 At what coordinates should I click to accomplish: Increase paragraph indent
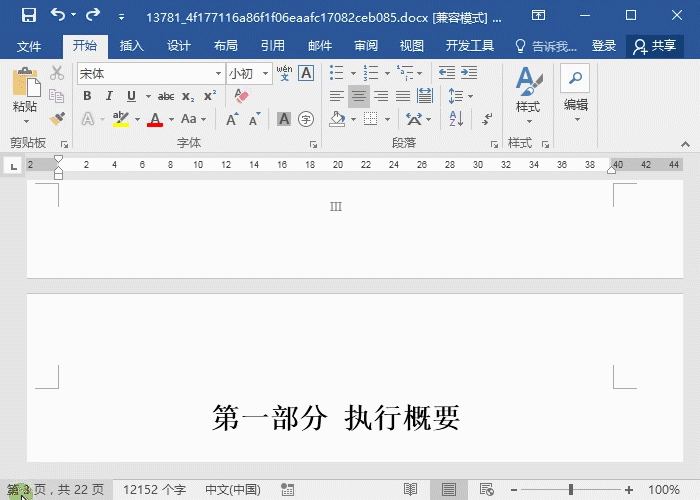tap(469, 73)
